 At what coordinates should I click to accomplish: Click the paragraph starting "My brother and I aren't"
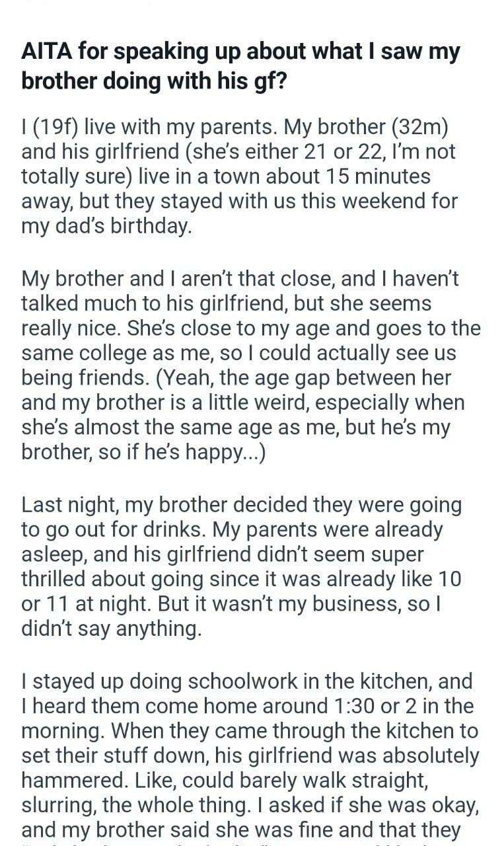click(250, 366)
